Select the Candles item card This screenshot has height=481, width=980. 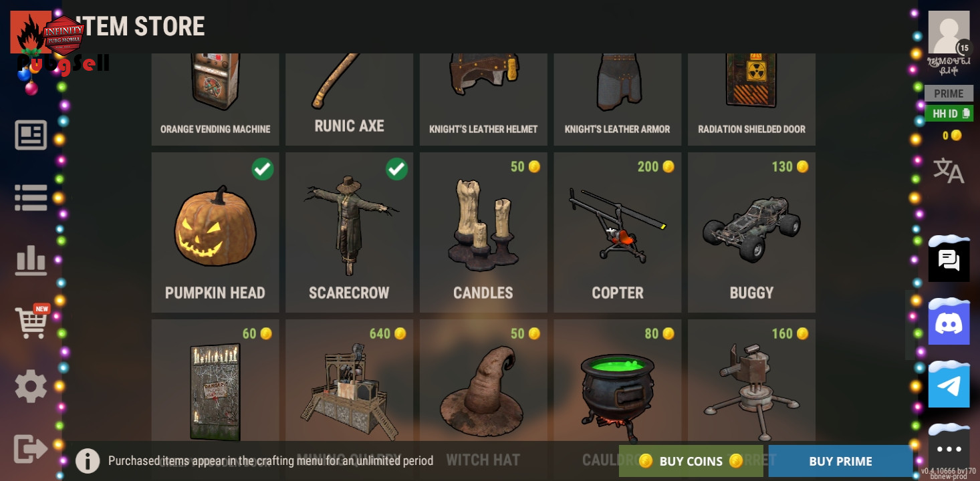point(483,232)
